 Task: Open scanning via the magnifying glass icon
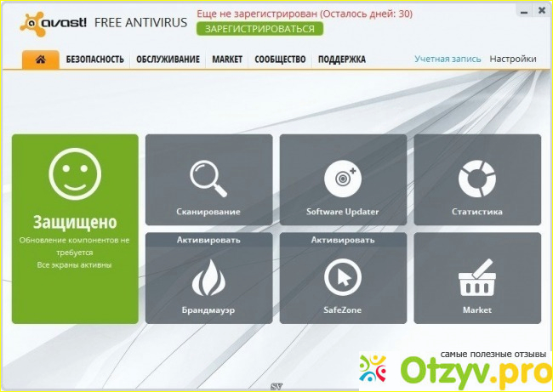pos(208,177)
